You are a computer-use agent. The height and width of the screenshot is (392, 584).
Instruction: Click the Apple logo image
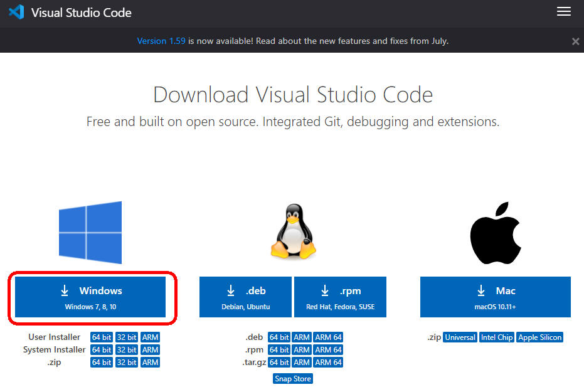coord(496,233)
